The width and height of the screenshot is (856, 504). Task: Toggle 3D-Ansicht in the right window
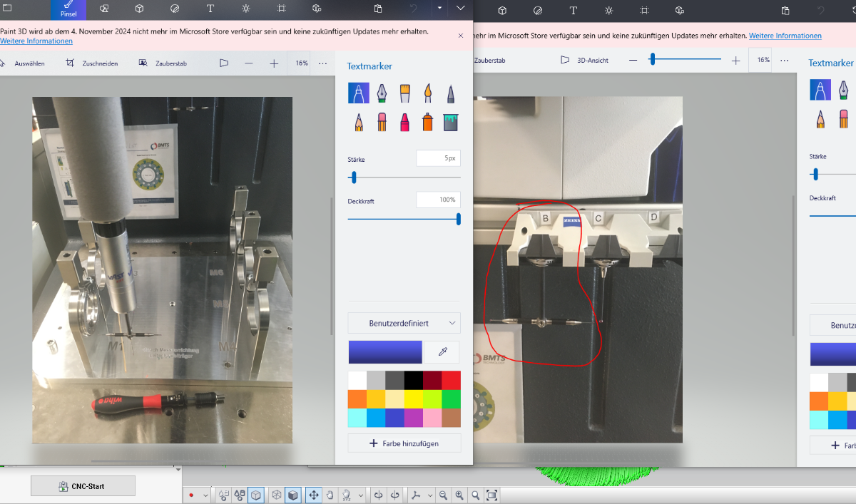click(584, 61)
